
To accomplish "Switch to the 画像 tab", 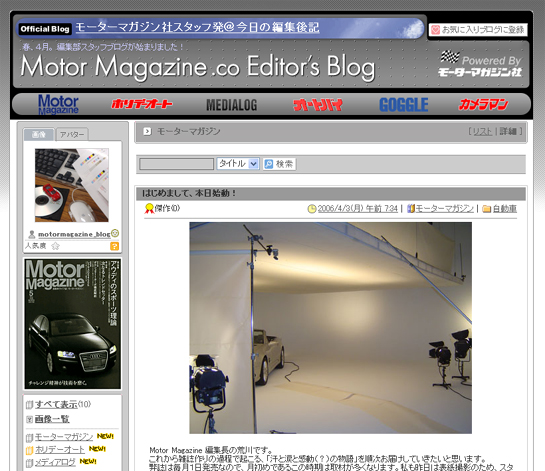I will [x=39, y=135].
